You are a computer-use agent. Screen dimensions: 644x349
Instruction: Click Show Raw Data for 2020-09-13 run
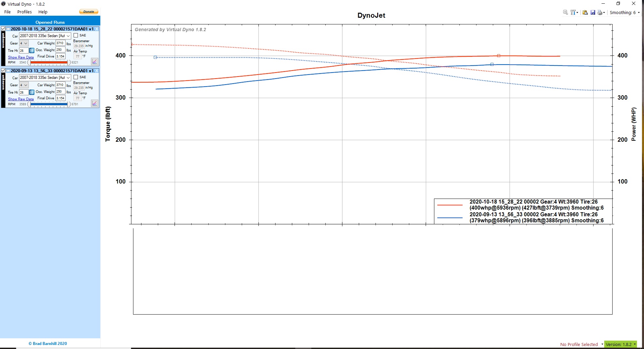coord(21,99)
